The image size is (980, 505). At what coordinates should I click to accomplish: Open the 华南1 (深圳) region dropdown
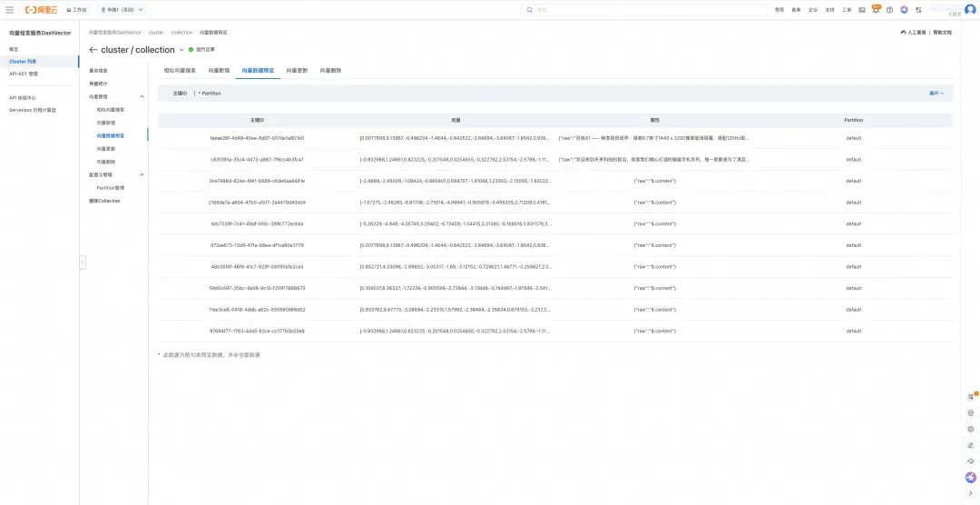122,10
